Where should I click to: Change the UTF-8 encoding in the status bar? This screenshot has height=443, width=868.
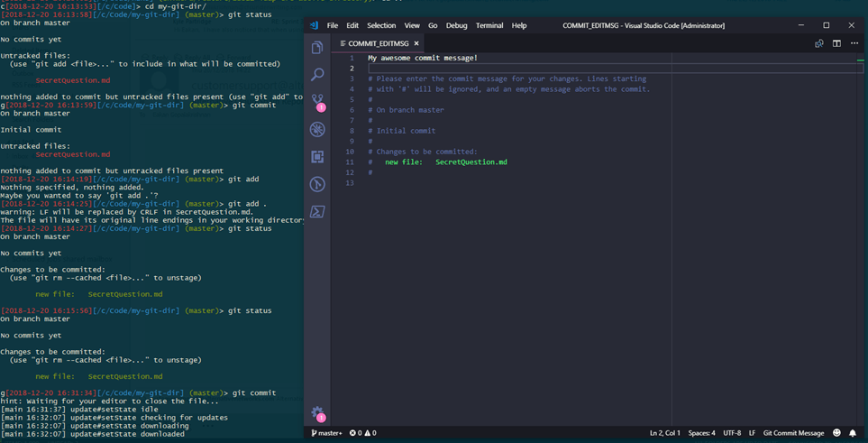[731, 433]
